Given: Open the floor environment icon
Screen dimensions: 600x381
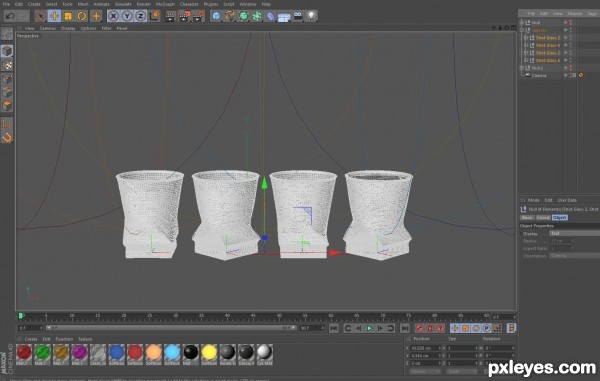Looking at the screenshot, I should coord(284,17).
